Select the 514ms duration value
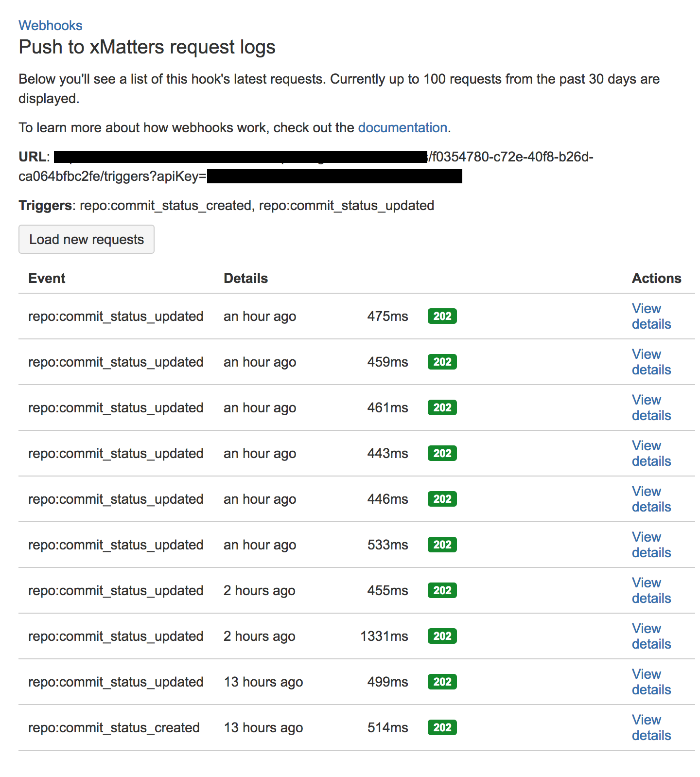Image resolution: width=700 pixels, height=777 pixels. coord(387,727)
